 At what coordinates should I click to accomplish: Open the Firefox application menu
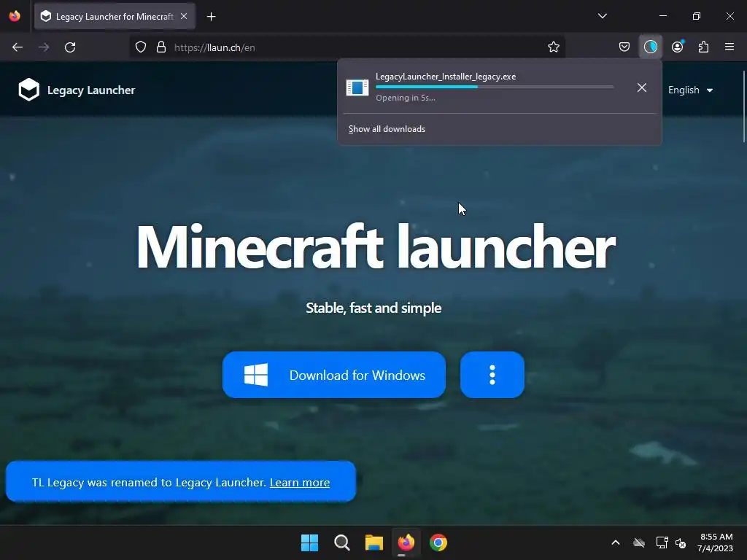click(729, 47)
